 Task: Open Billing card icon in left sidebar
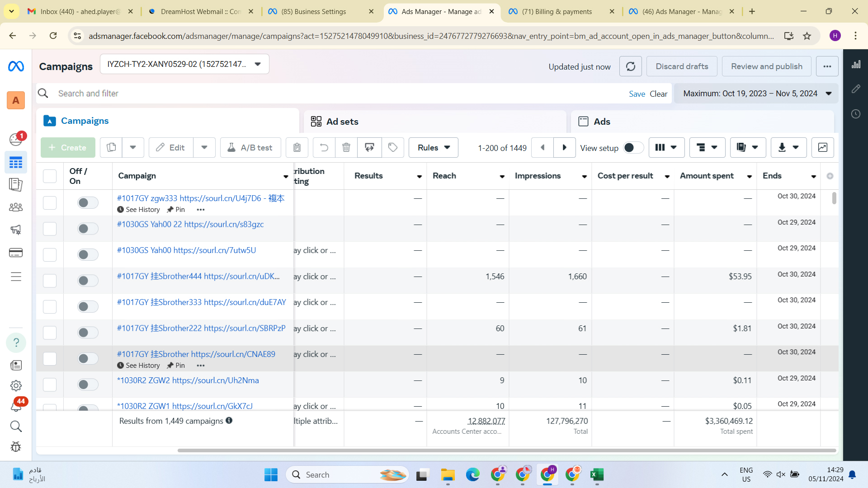pos(16,253)
